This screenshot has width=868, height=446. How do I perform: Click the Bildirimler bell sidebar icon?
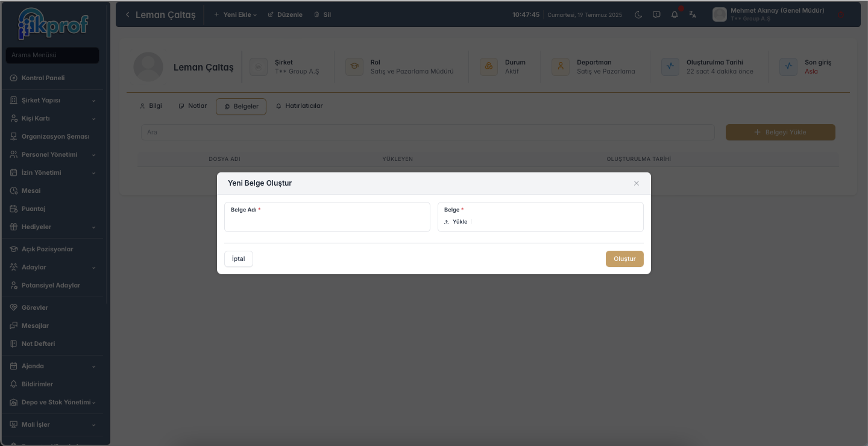14,384
